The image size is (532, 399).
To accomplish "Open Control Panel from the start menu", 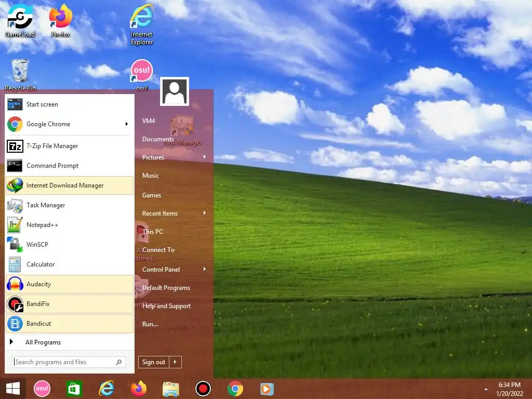I will click(x=161, y=270).
